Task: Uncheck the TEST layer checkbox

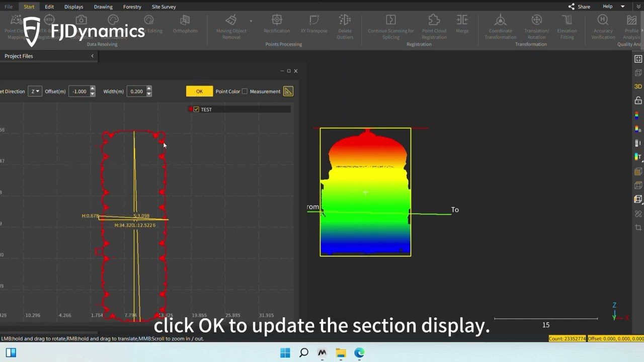Action: click(196, 109)
